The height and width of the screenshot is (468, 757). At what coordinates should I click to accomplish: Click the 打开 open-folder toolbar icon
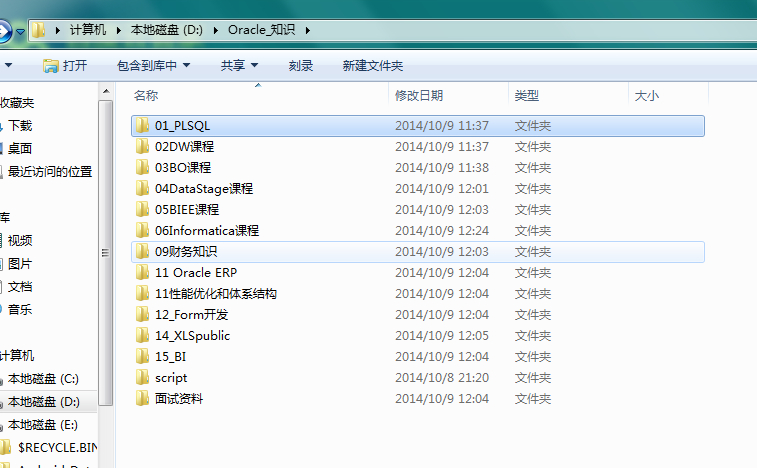[x=50, y=66]
